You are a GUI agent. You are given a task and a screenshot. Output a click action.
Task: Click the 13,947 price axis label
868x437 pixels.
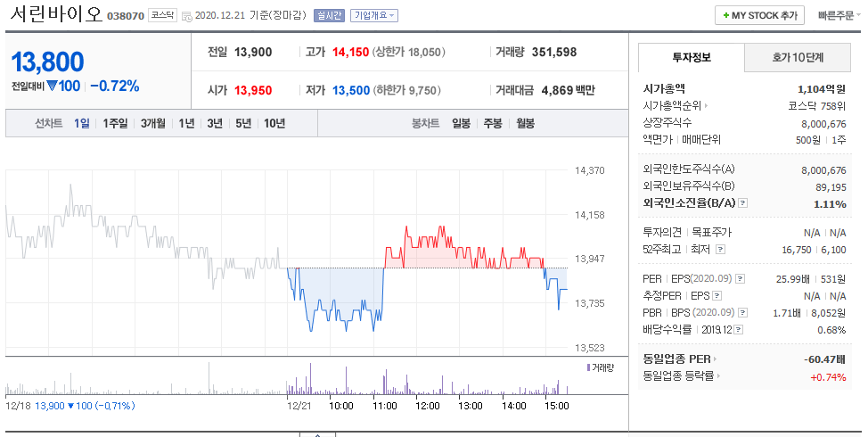pyautogui.click(x=590, y=259)
